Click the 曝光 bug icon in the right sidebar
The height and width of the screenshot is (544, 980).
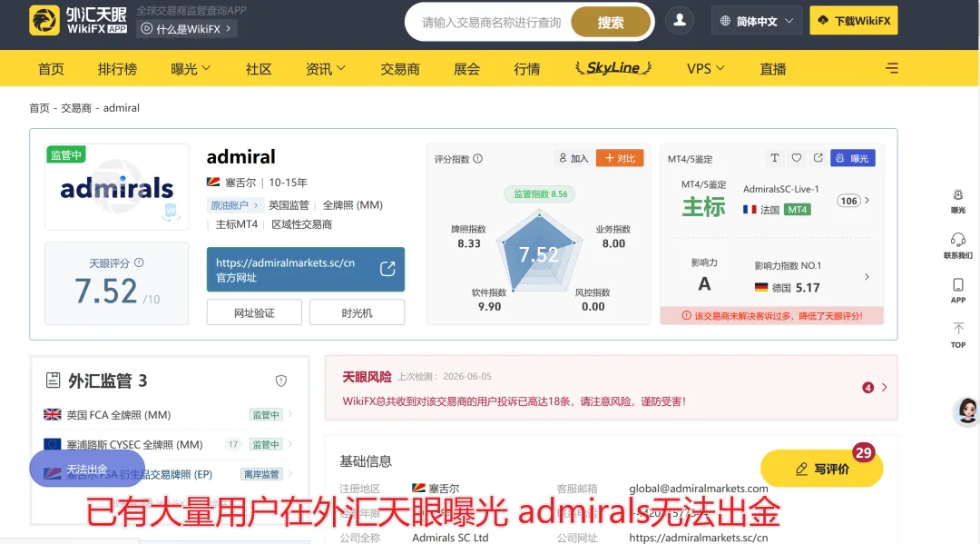point(958,195)
